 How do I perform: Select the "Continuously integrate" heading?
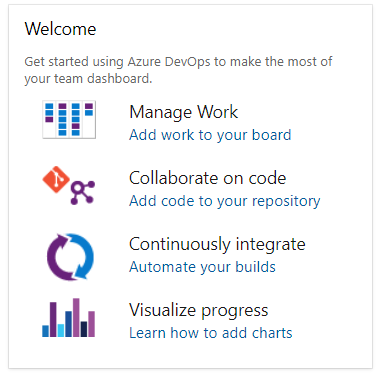coord(217,244)
